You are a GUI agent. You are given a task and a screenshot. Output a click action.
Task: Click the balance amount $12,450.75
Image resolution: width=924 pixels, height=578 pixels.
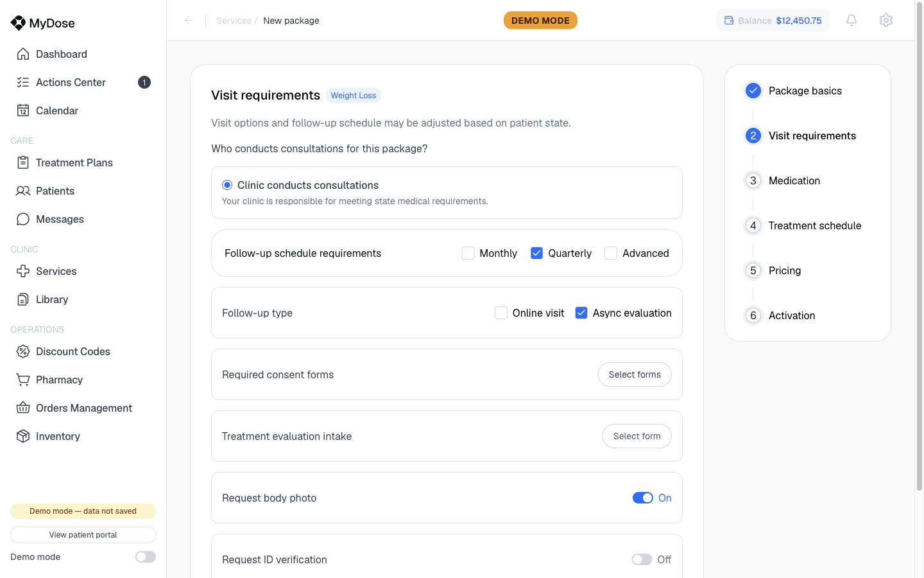tap(799, 21)
